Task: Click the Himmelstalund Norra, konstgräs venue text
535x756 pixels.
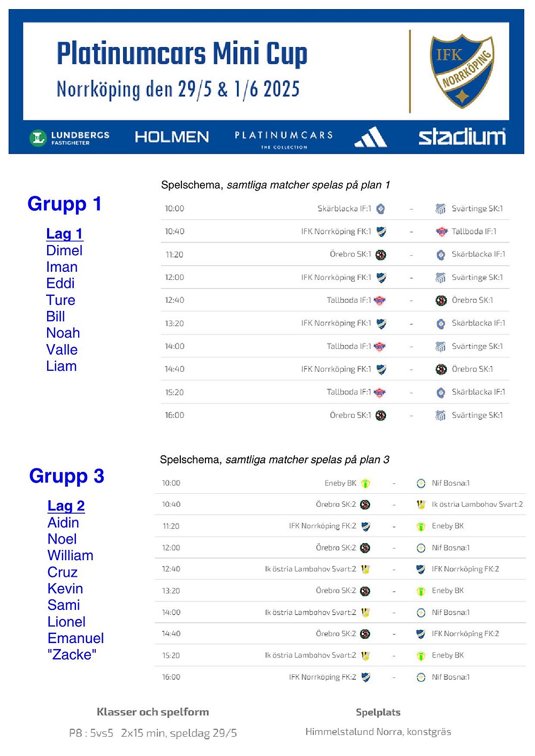Action: click(x=378, y=731)
